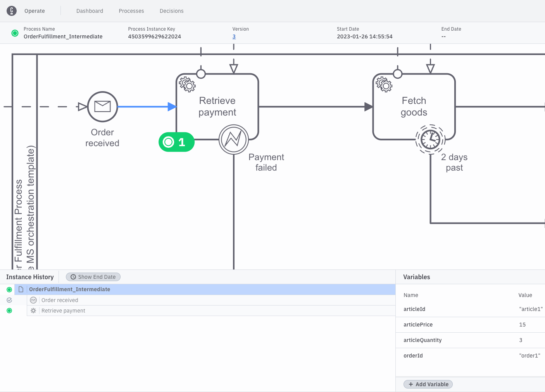Click Start Date value 2023-01-26 14:55:54
This screenshot has height=392, width=545.
pyautogui.click(x=365, y=36)
